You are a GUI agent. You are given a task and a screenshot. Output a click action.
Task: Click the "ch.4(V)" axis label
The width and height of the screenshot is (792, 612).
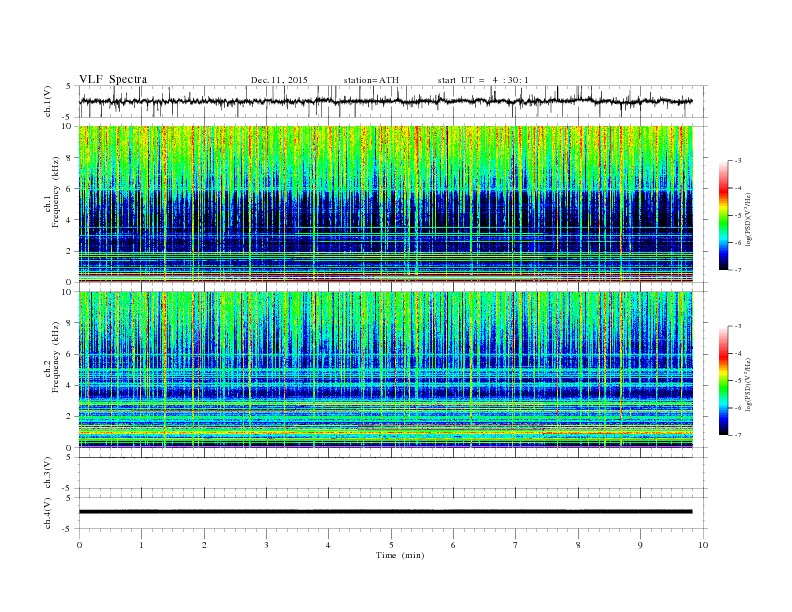[48, 513]
